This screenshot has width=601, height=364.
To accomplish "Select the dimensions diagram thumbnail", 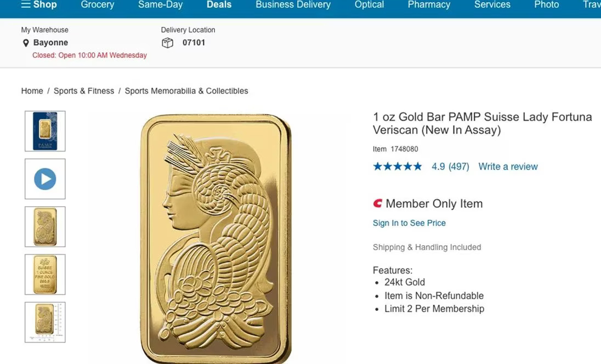I will click(45, 322).
